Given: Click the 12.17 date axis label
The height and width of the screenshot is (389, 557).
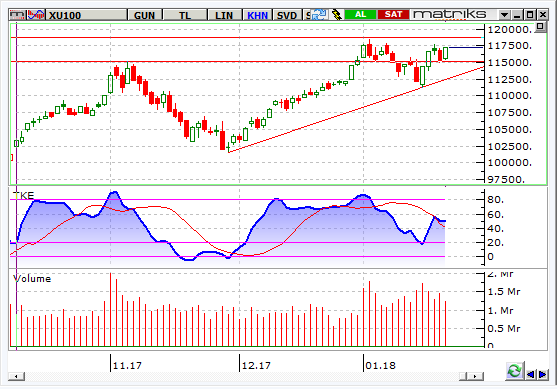Looking at the screenshot, I should click(x=256, y=365).
